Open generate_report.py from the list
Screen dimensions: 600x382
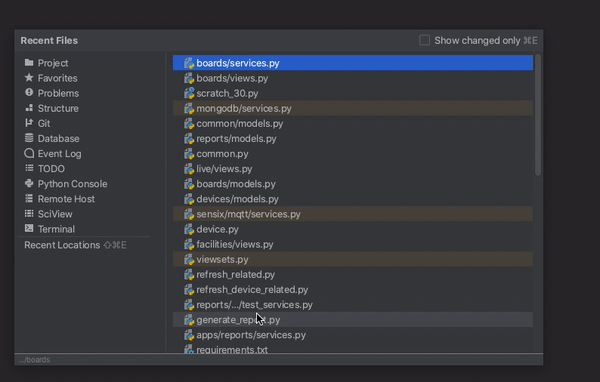coord(353,320)
